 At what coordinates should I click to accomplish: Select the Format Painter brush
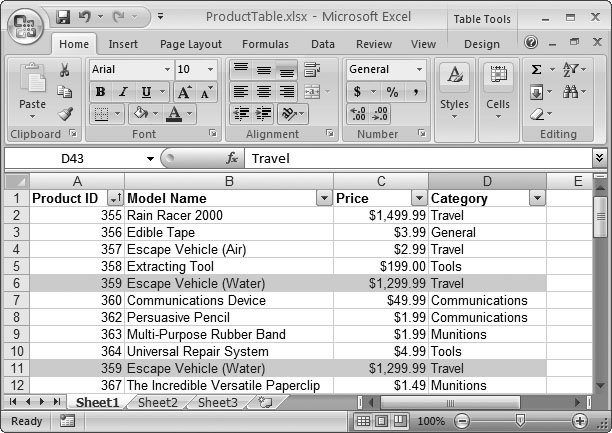click(65, 114)
